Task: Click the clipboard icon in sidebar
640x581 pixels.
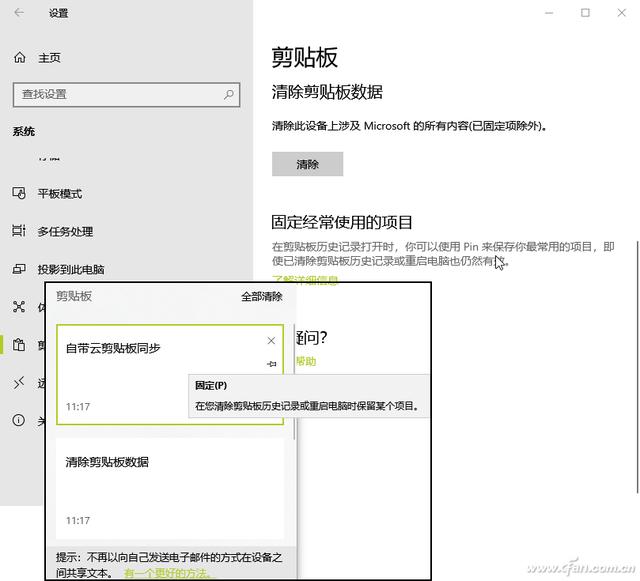Action: 19,345
